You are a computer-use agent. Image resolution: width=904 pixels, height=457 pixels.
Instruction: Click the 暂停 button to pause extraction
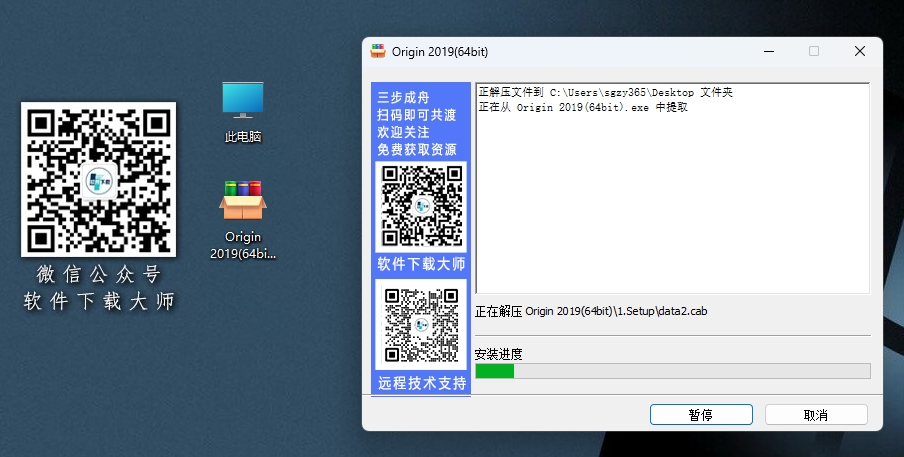click(x=701, y=415)
